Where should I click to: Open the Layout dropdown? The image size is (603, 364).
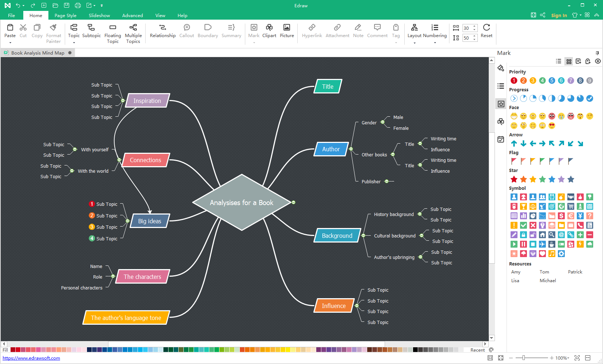[414, 36]
